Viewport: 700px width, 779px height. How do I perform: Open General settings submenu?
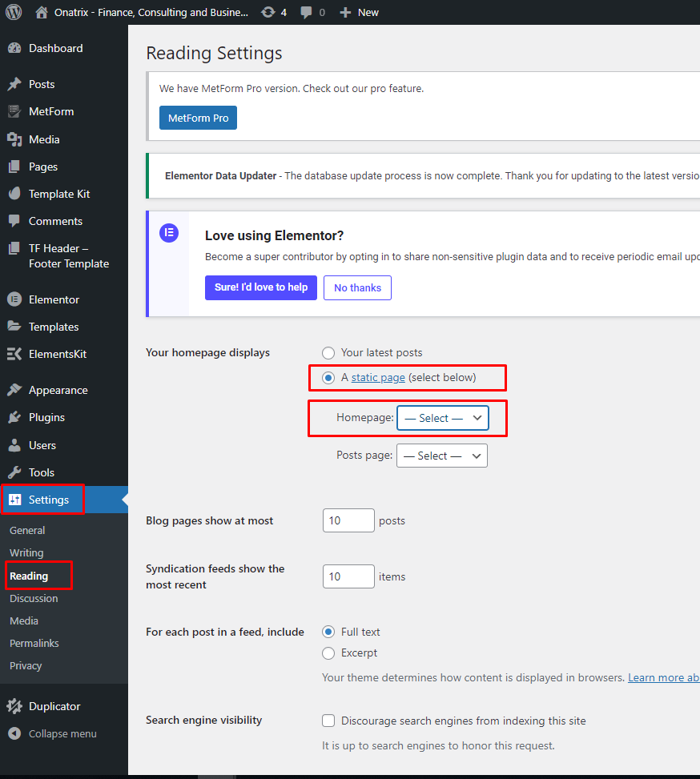(x=27, y=530)
